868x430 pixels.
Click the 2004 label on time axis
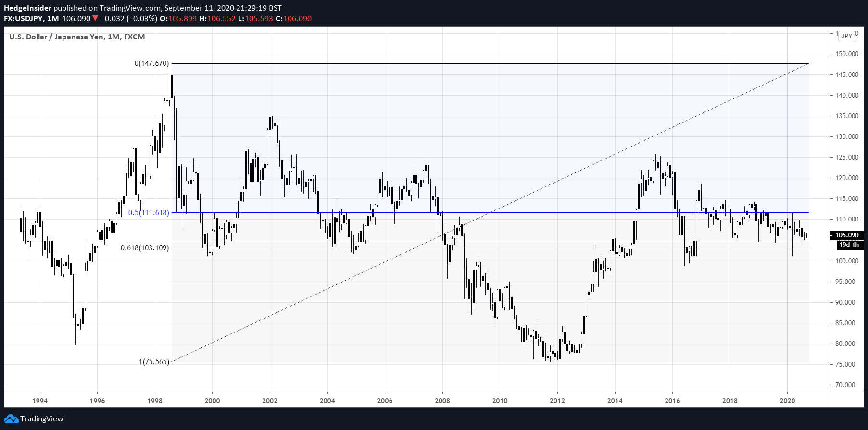[x=327, y=401]
